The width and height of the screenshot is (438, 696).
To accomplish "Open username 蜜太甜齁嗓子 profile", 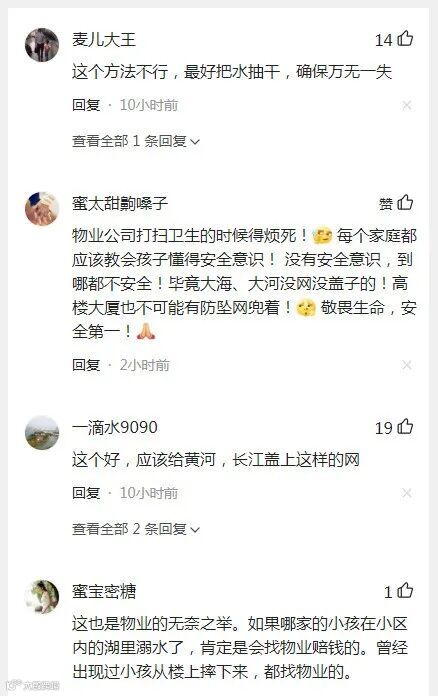I will pyautogui.click(x=120, y=203).
